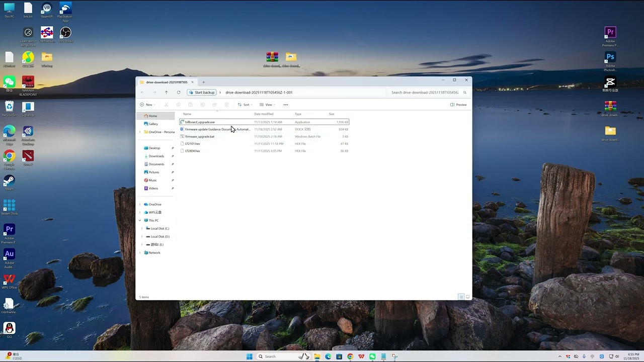
Task: Open Google Chrome from the desktop
Action: (x=9, y=157)
